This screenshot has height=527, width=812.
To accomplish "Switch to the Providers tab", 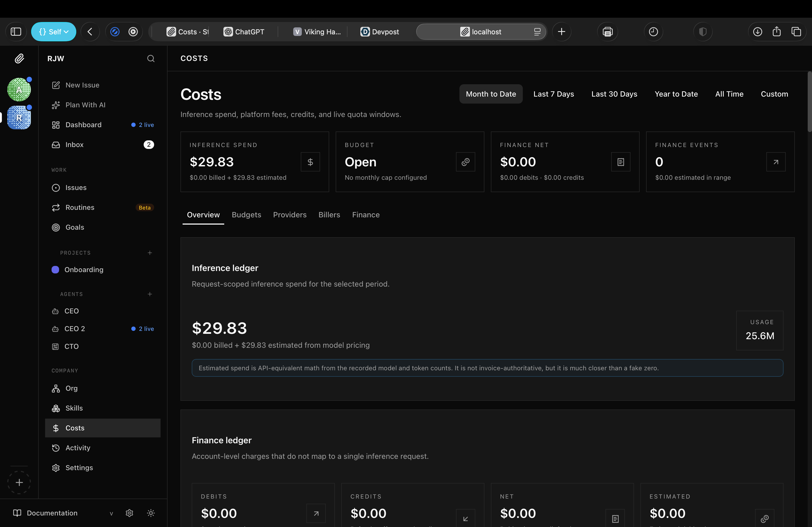I will pyautogui.click(x=290, y=215).
